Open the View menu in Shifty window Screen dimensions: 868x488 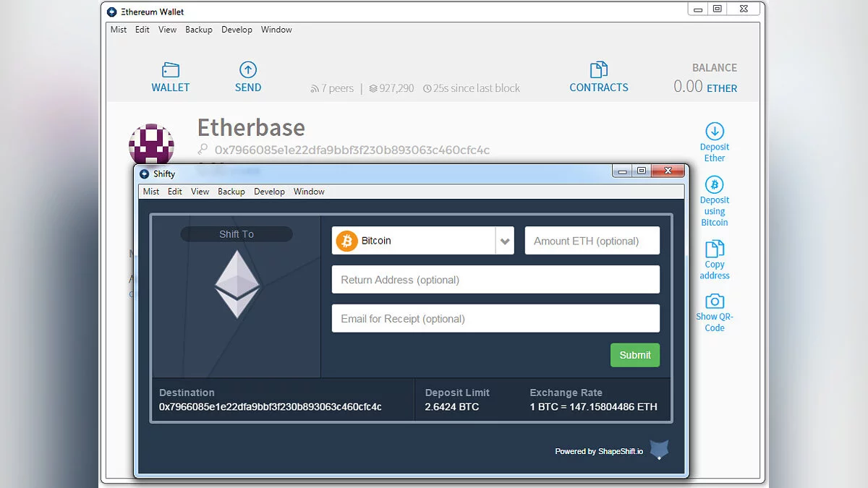pyautogui.click(x=200, y=192)
